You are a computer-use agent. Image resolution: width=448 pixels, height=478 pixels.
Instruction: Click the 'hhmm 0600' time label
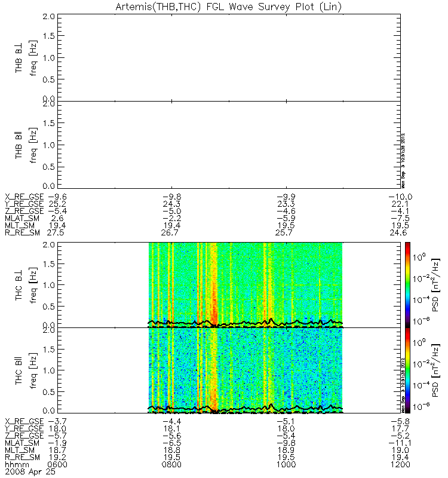36,464
